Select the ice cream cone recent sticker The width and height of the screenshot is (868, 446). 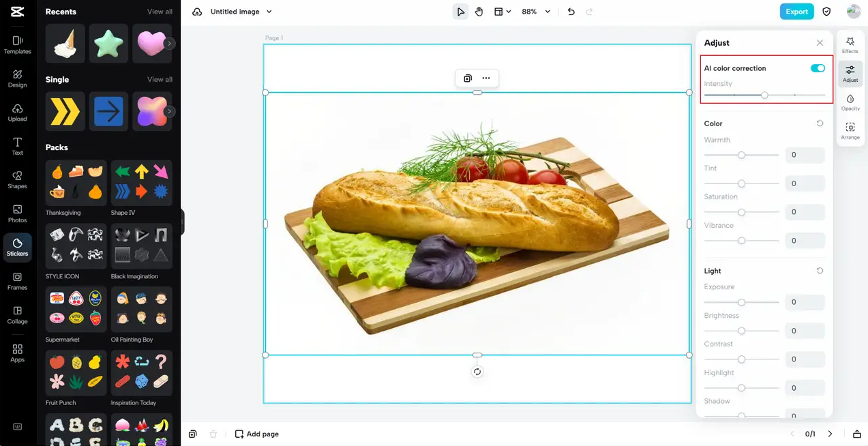coord(65,44)
